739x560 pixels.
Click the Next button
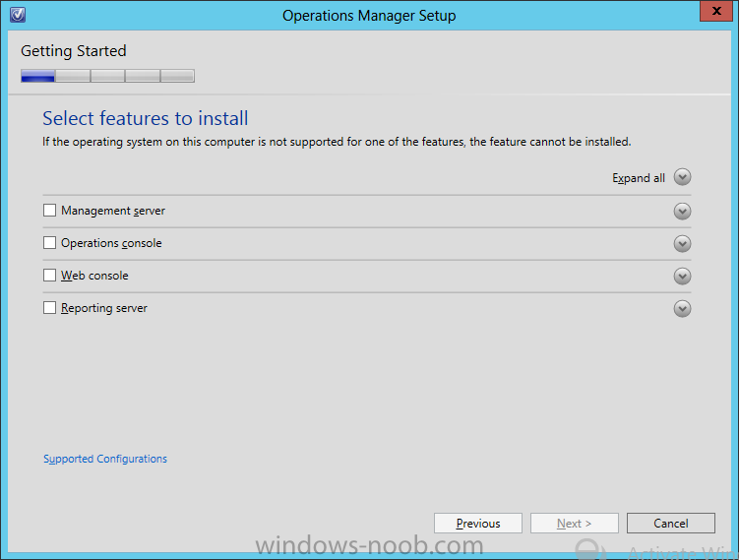pyautogui.click(x=574, y=524)
